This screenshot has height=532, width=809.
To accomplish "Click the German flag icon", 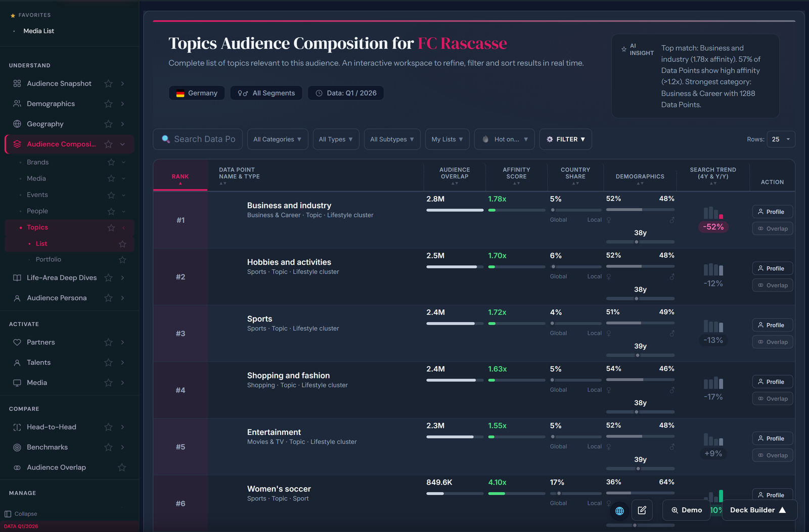I will tap(180, 93).
